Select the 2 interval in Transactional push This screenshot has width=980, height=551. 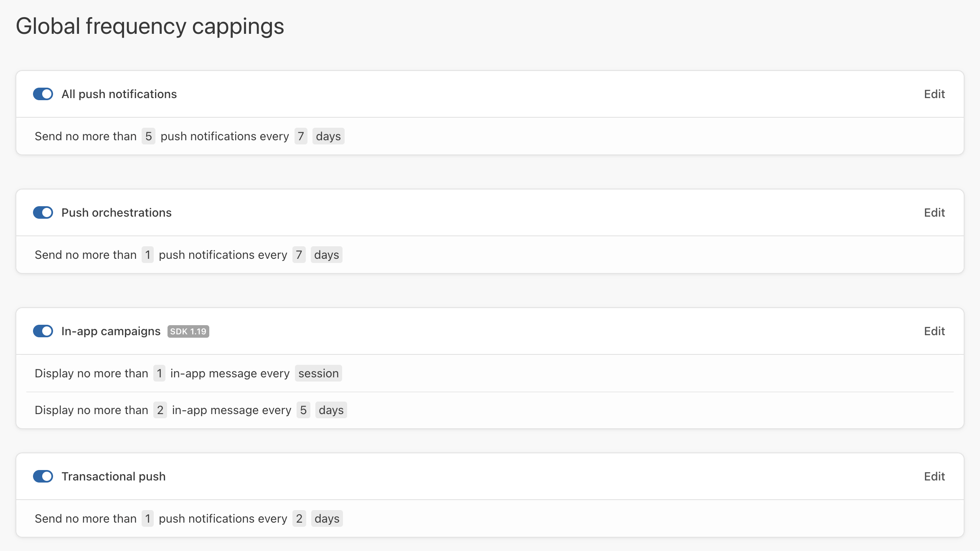point(299,518)
